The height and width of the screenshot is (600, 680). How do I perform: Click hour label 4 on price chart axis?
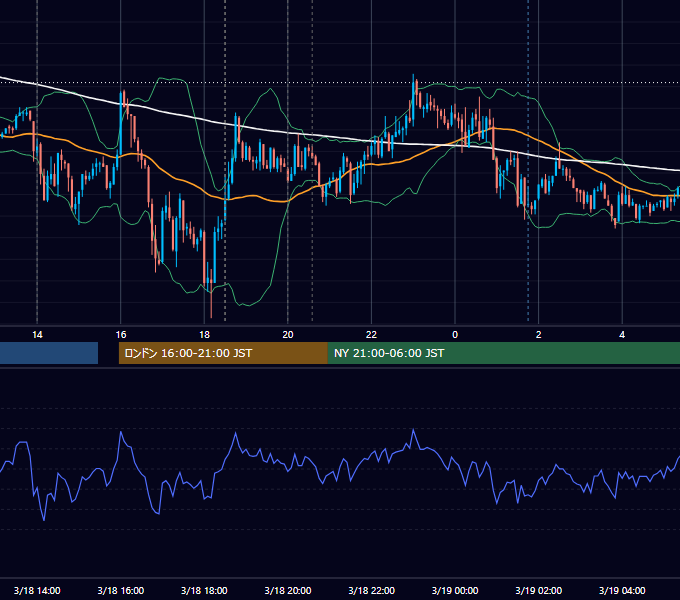pos(622,335)
